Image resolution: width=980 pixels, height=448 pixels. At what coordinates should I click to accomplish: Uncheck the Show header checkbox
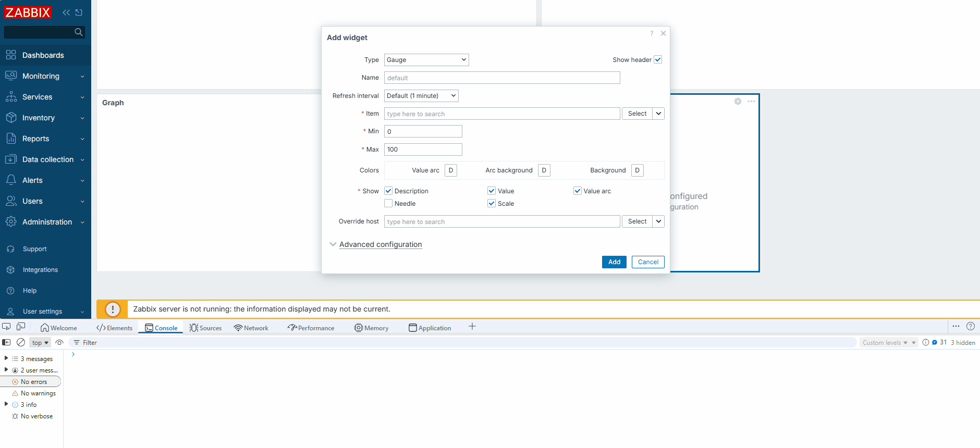(658, 60)
